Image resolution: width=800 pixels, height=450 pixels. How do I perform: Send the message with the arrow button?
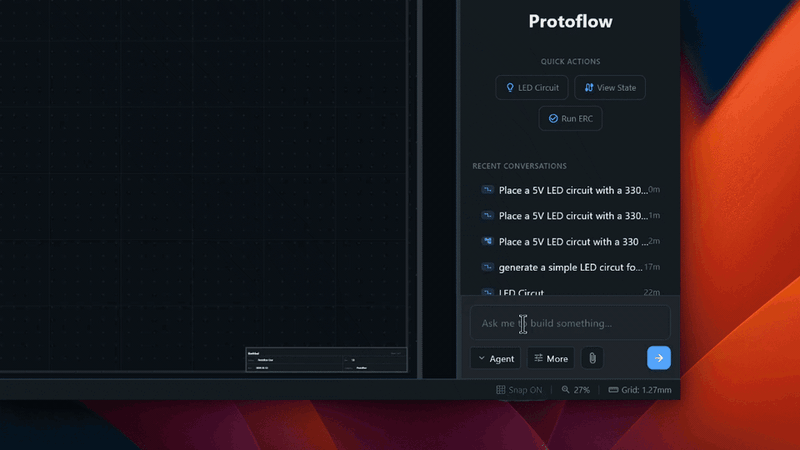coord(659,358)
